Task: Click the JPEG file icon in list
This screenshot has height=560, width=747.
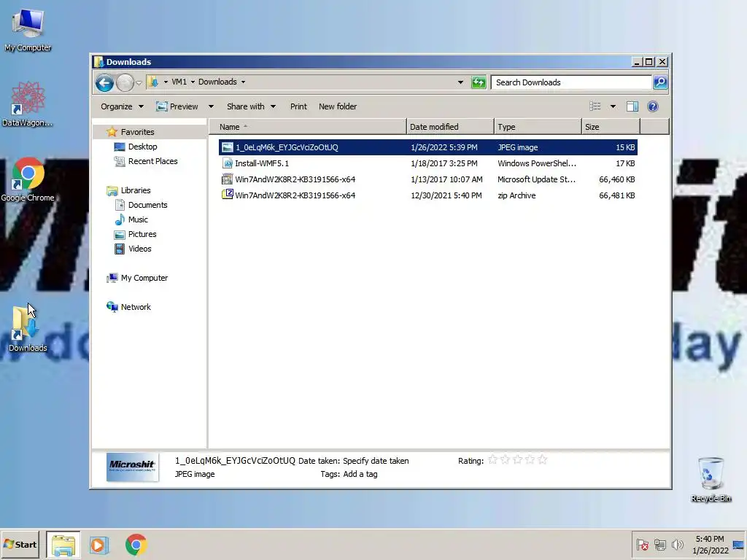Action: [228, 147]
